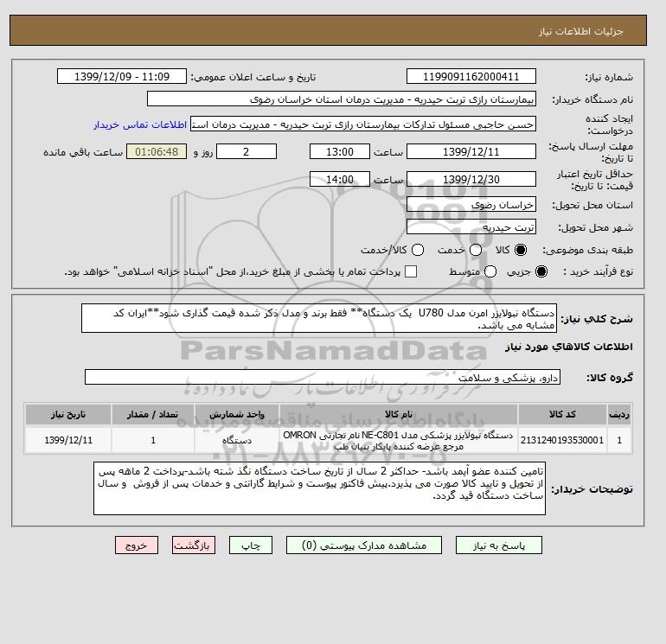Click the response deadline time 13:00 field
This screenshot has height=644, width=666.
tap(340, 151)
